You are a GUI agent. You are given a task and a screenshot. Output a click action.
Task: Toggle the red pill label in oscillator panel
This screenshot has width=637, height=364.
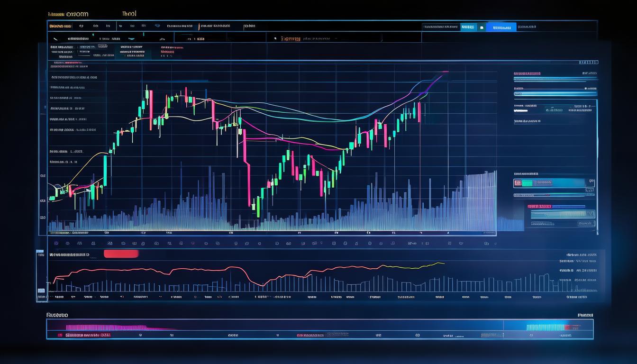(x=121, y=254)
